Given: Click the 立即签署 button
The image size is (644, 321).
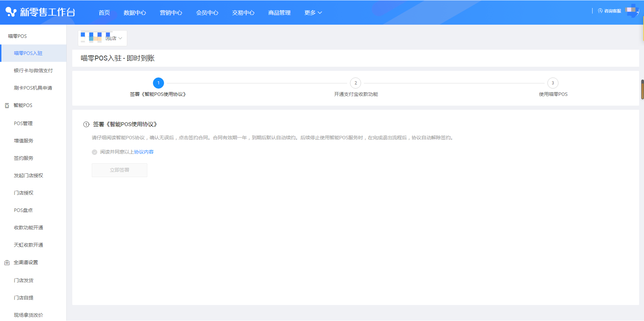Looking at the screenshot, I should (x=120, y=170).
